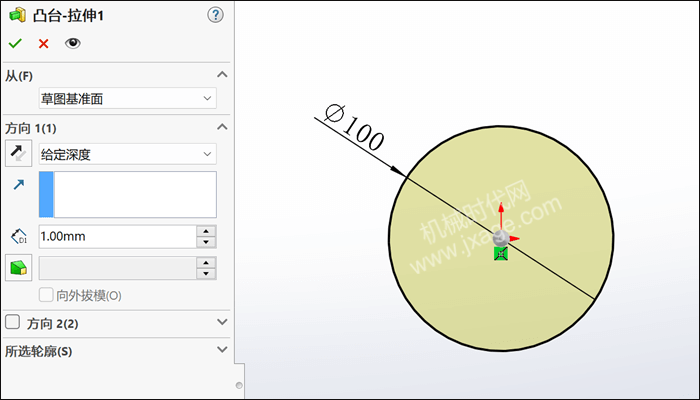The image size is (700, 400).
Task: Open the 草图基准面 start condition dropdown
Action: 128,98
